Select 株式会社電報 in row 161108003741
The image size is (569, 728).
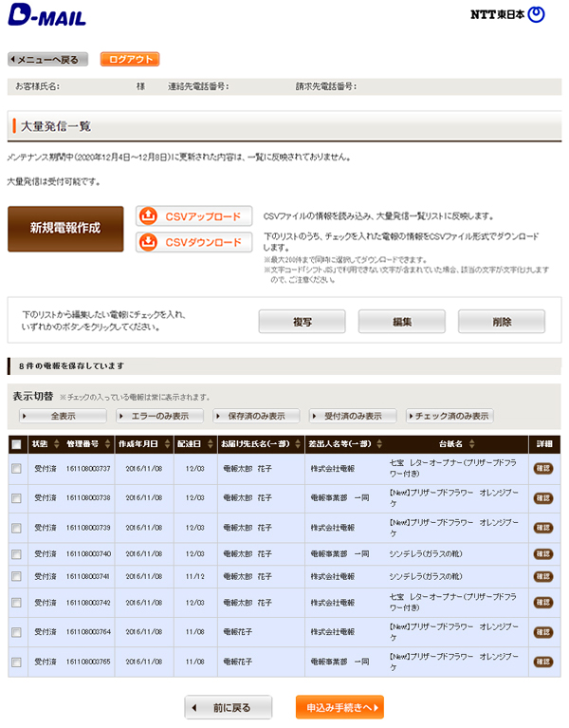[333, 577]
